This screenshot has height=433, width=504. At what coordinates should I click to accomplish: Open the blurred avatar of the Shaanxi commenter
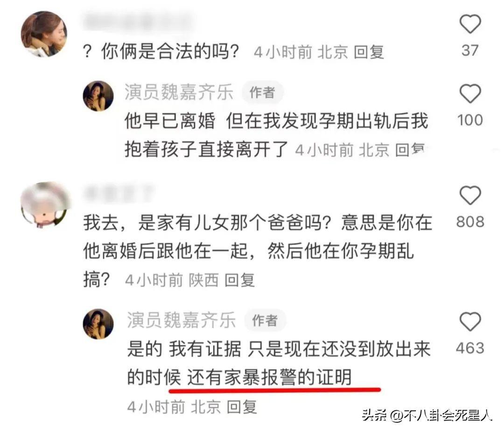pyautogui.click(x=45, y=205)
